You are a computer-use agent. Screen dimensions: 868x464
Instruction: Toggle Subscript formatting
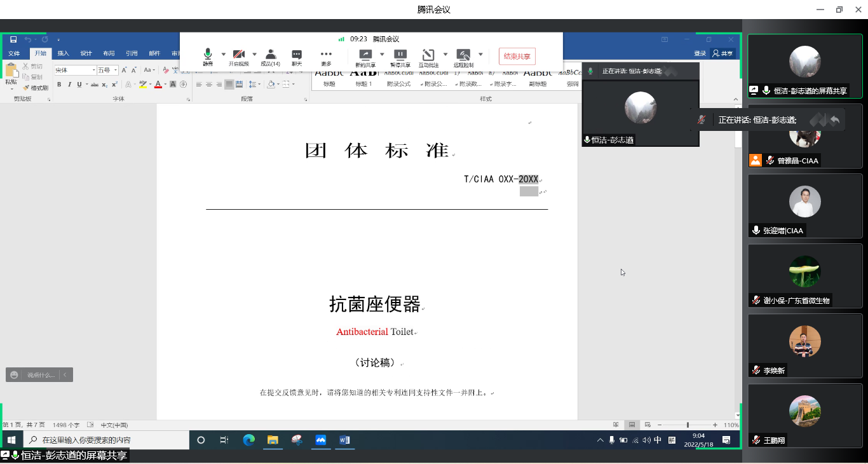(x=105, y=85)
